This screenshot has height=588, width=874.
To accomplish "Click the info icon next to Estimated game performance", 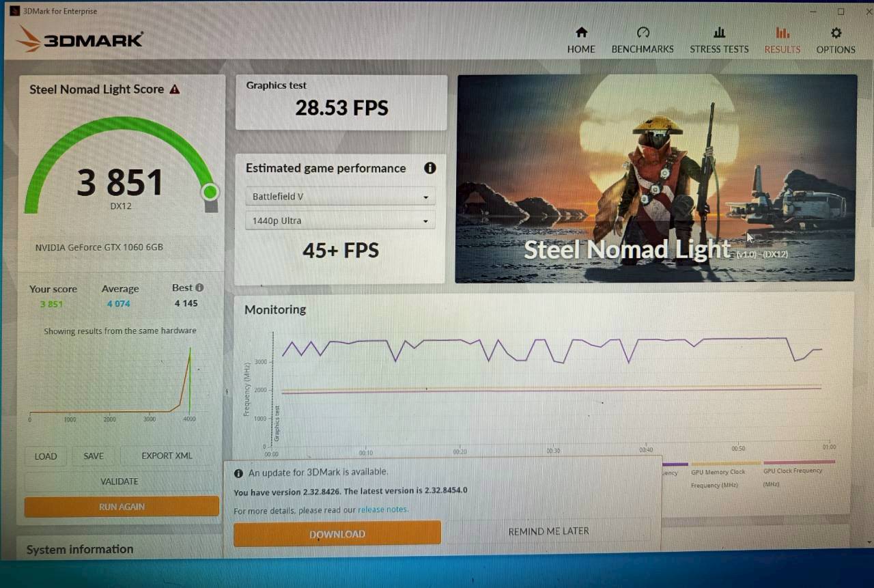I will [429, 168].
